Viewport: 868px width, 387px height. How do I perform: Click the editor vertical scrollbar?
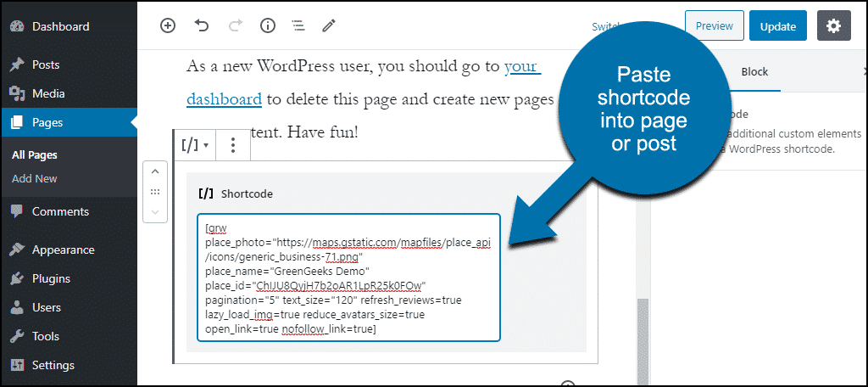click(641, 343)
